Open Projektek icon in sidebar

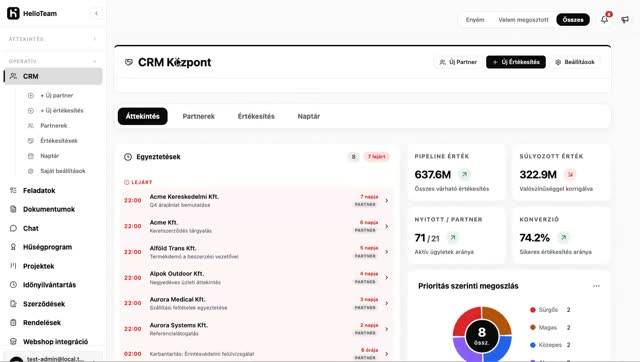[x=13, y=266]
